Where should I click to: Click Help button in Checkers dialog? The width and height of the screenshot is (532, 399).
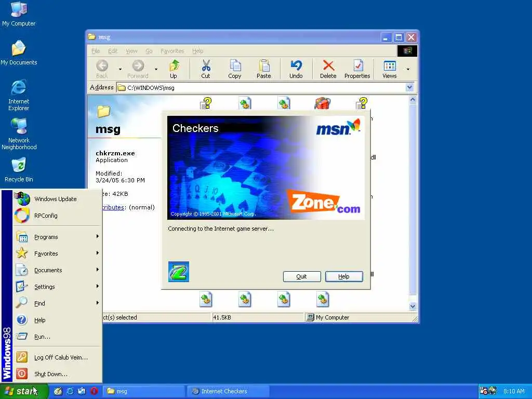[x=344, y=276]
